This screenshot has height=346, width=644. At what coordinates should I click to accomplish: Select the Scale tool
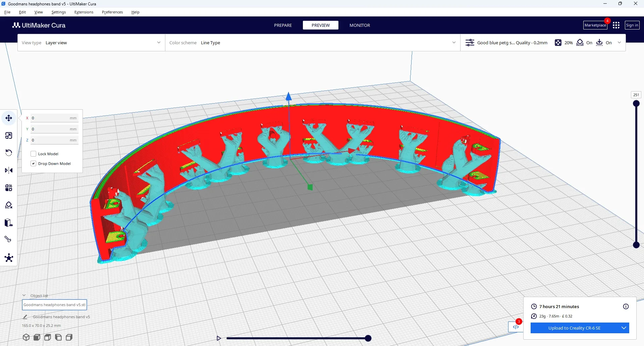click(9, 135)
